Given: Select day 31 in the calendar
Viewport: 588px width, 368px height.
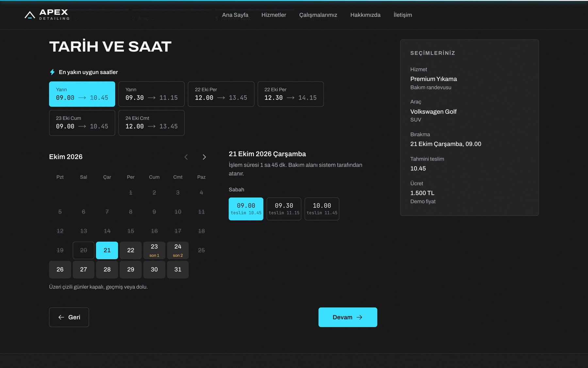Looking at the screenshot, I should [178, 270].
